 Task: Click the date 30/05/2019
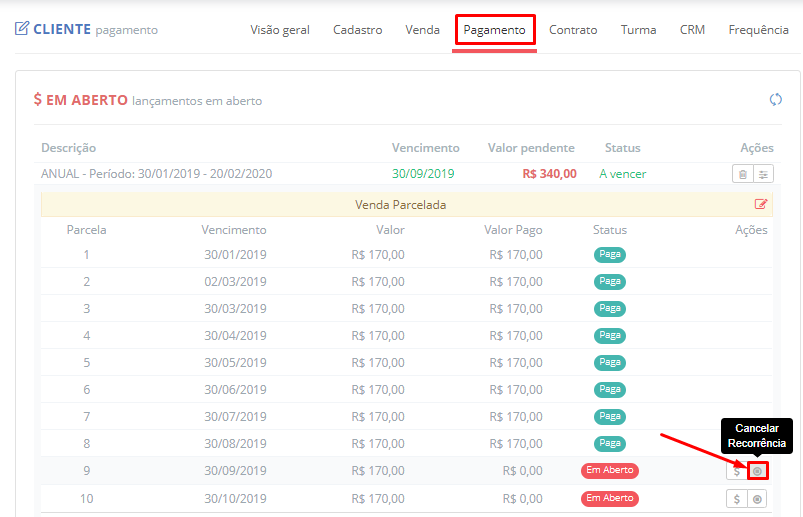[x=235, y=362]
